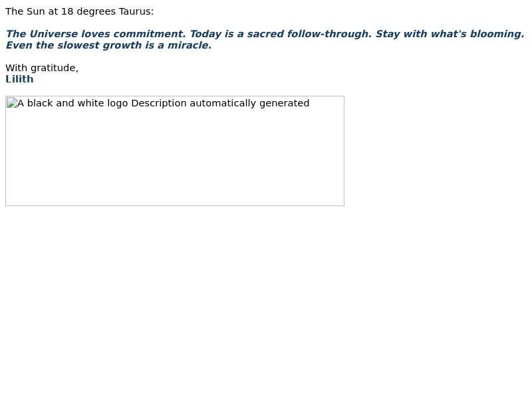Click the word "blooming." ending the first quote line
This screenshot has width=532, height=399.
click(x=497, y=34)
